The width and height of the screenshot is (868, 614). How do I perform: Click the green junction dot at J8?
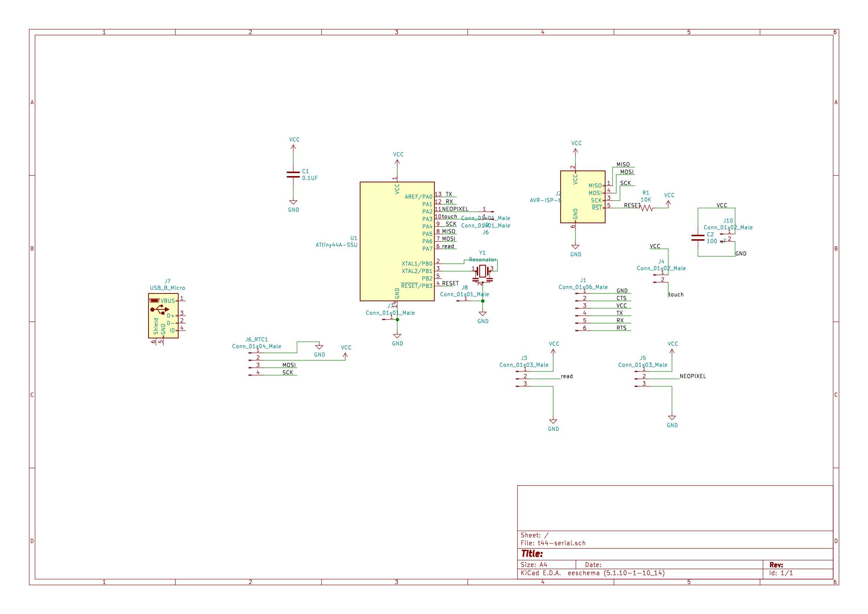(x=482, y=301)
